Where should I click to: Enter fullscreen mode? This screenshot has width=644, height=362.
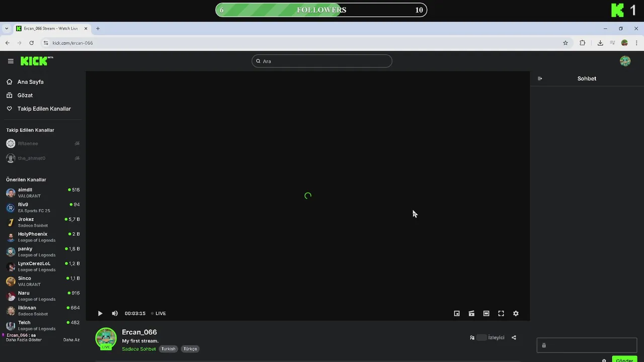[501, 313]
